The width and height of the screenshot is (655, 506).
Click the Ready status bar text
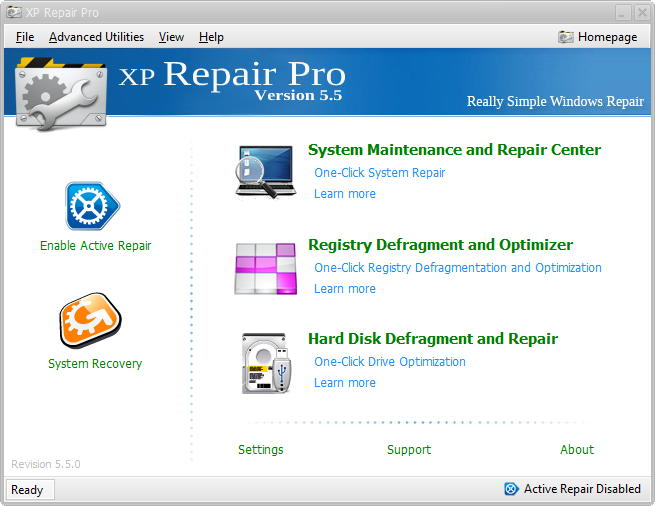point(27,490)
